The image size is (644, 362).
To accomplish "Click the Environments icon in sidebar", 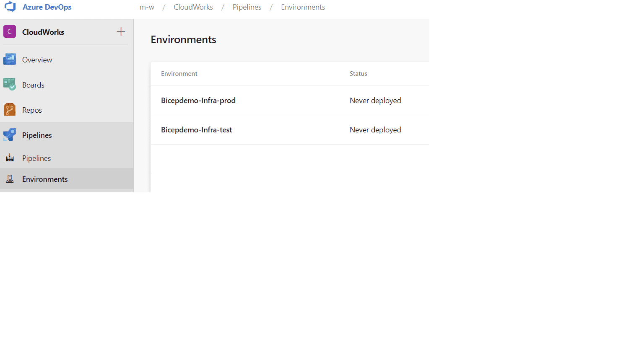I will (x=10, y=179).
